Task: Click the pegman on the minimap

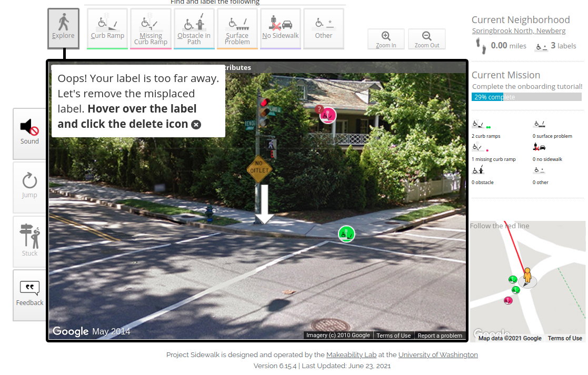Action: click(527, 276)
